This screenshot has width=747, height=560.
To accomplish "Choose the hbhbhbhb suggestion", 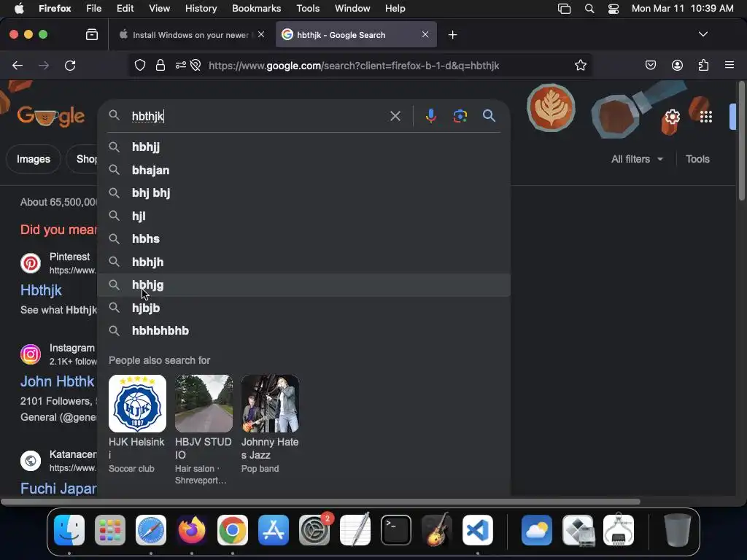I will (304, 330).
